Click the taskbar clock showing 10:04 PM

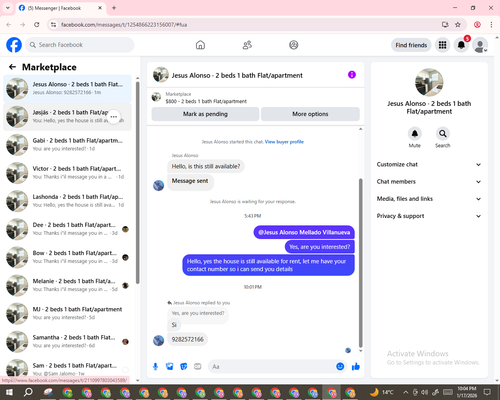467,392
